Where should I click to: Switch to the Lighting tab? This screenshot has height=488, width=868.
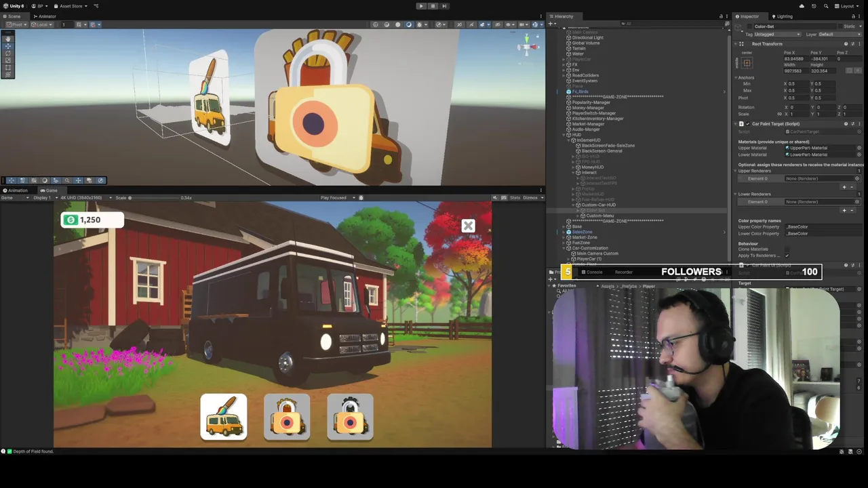pos(782,16)
